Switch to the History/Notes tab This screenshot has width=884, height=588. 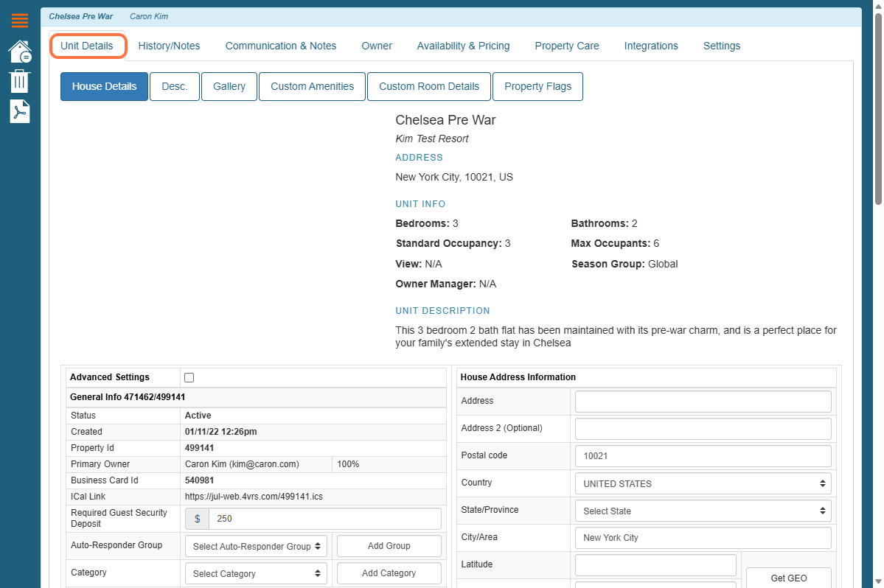coord(169,46)
